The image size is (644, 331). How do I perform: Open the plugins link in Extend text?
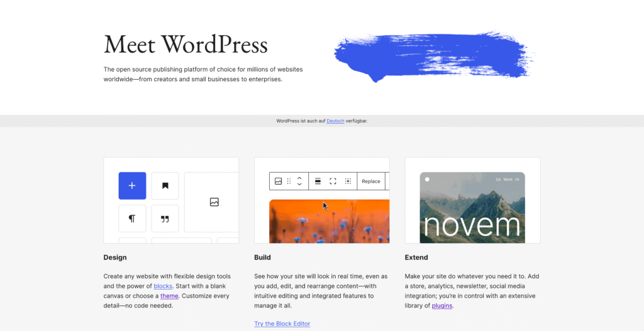tap(442, 306)
